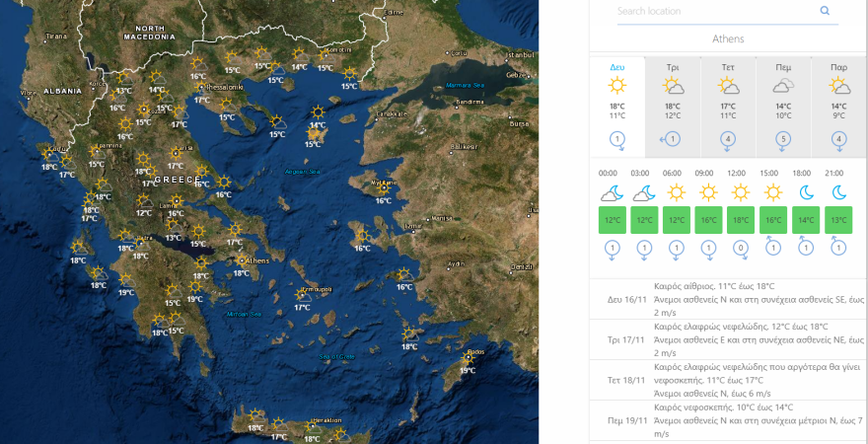Click the 18°C temperature box at 12:00

pyautogui.click(x=739, y=220)
